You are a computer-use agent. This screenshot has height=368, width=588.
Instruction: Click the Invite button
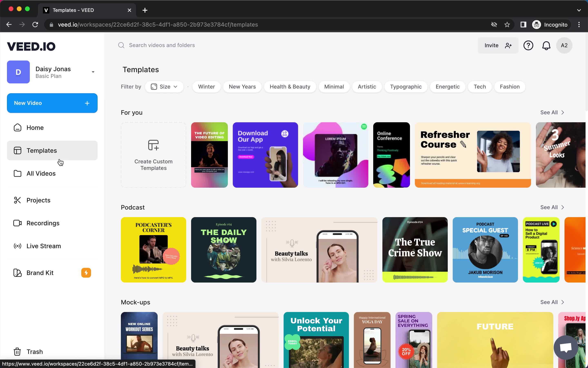click(498, 45)
